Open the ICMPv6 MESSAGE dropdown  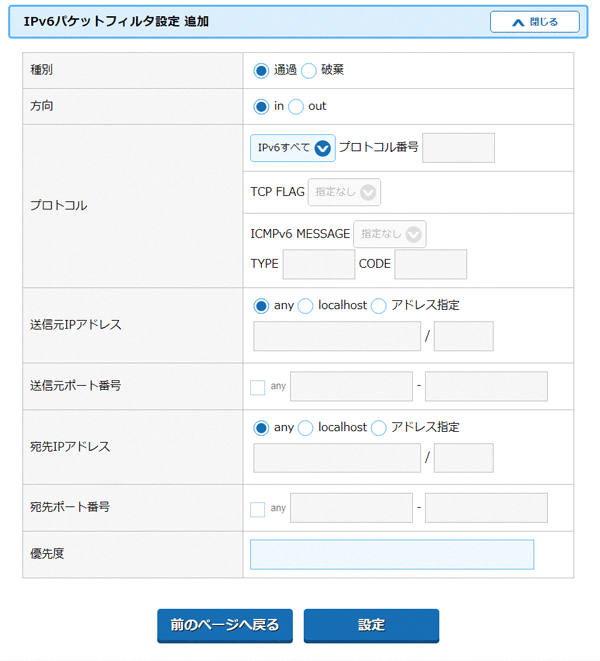pos(390,234)
